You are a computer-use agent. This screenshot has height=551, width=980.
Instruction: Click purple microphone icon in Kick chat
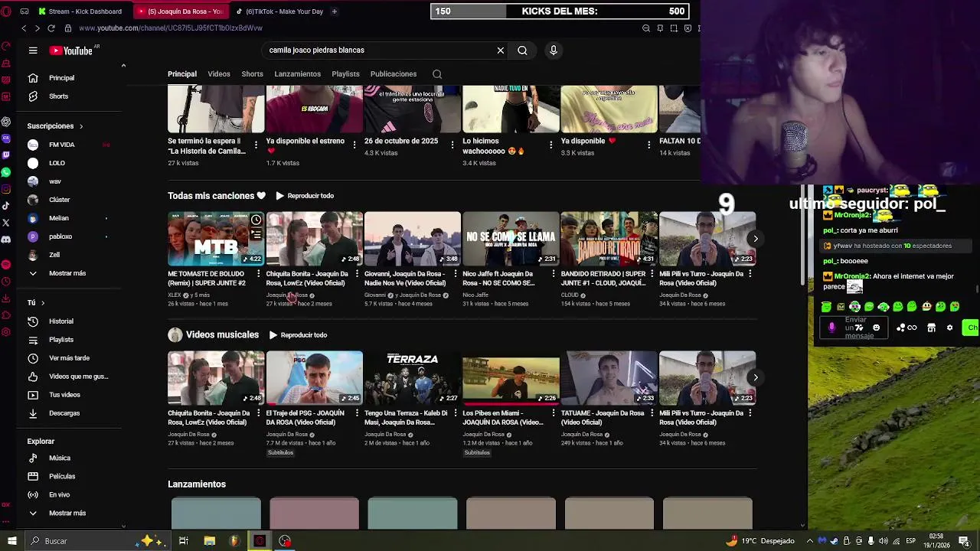coord(832,328)
